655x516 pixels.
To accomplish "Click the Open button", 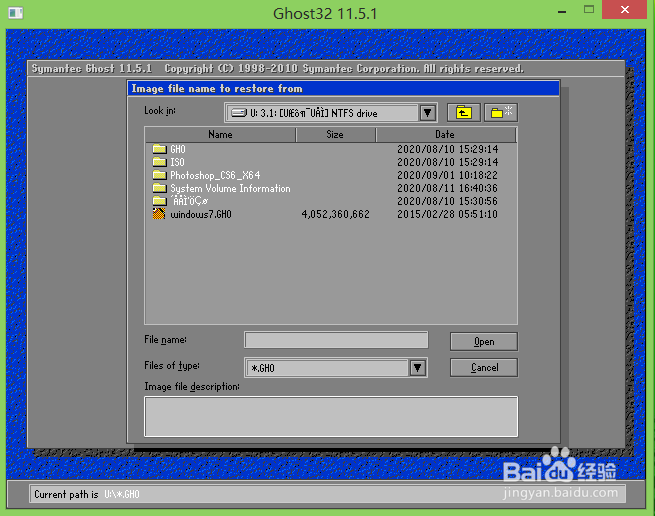I will pos(484,342).
